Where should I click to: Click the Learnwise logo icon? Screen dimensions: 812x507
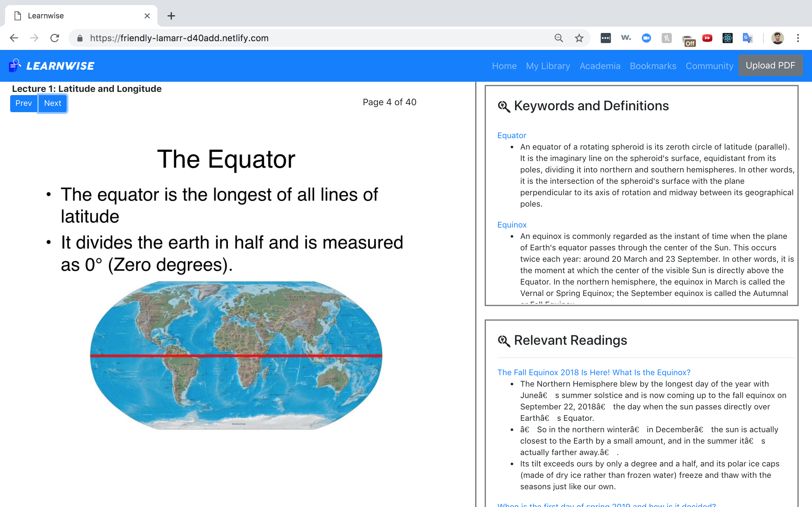pyautogui.click(x=15, y=65)
